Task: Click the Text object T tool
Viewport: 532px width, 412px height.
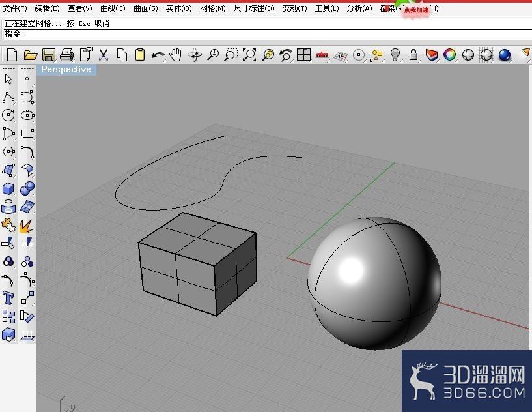Action: click(x=8, y=298)
